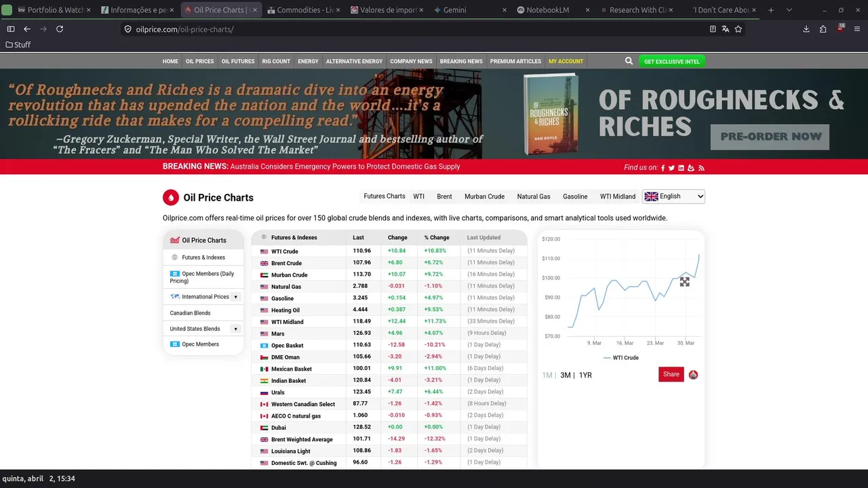This screenshot has width=868, height=488.
Task: Open RIG COUNT in site navigation
Action: (x=276, y=61)
